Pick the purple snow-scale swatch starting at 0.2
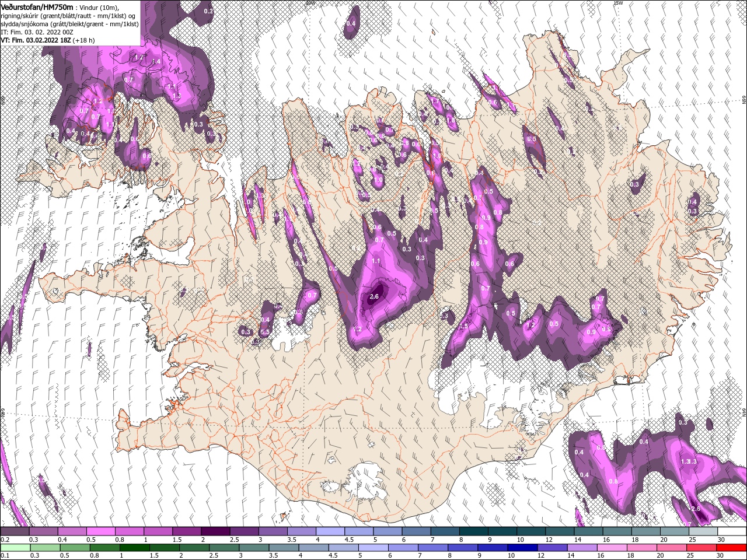Screen dimensions: 747x560 (x=15, y=531)
